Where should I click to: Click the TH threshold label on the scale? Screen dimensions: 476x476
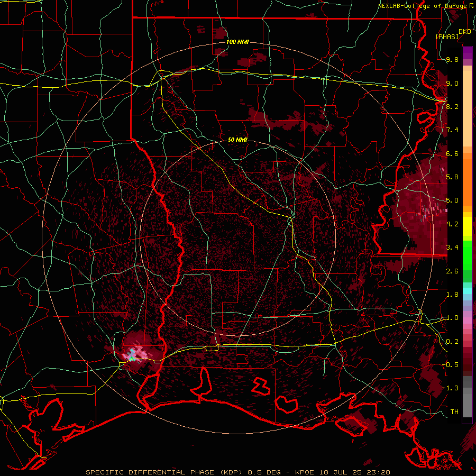click(454, 411)
